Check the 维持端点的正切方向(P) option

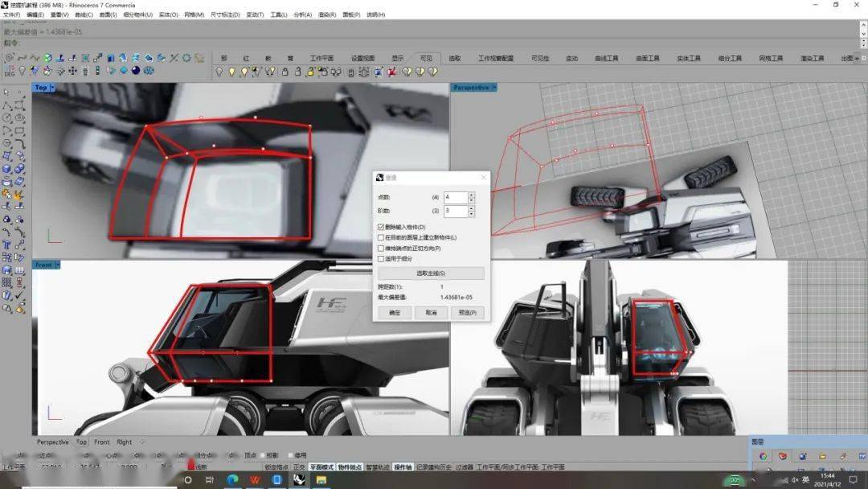tap(381, 248)
